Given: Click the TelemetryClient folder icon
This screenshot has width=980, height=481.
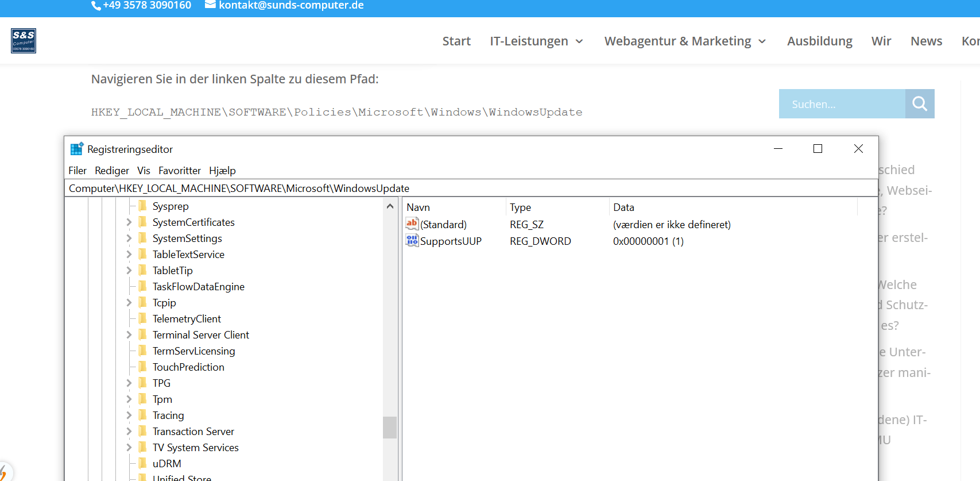Looking at the screenshot, I should (x=143, y=318).
